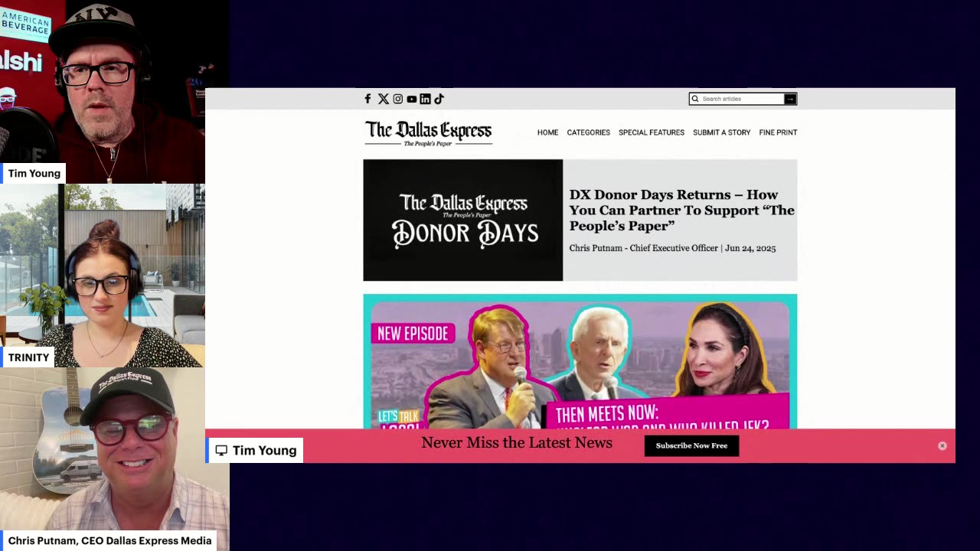Click Chris Putnam, CEO Dallas Express Media caption
Screen dimensions: 980x551
click(109, 540)
